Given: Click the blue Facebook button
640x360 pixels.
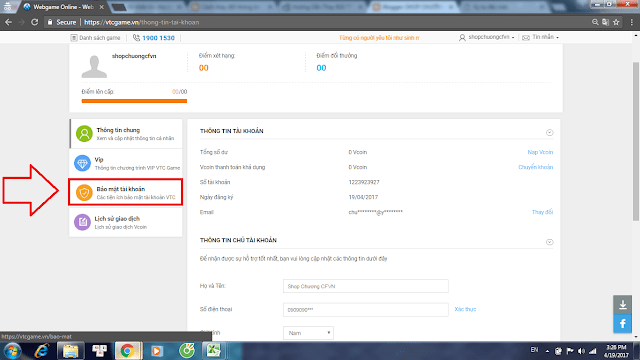Looking at the screenshot, I should coord(622,324).
